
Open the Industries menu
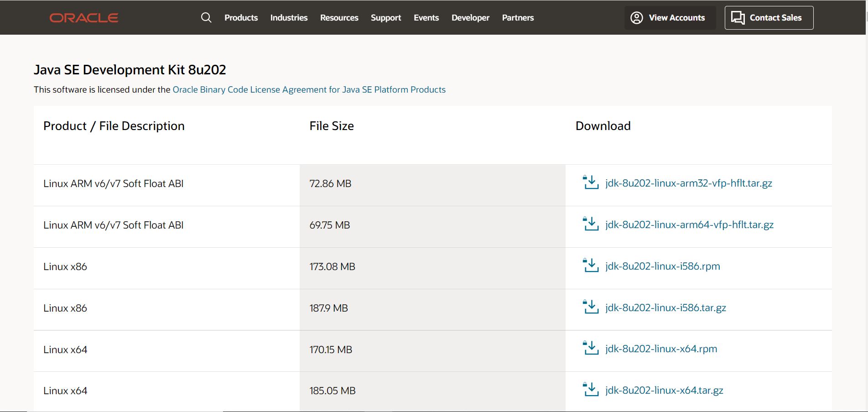click(x=289, y=18)
